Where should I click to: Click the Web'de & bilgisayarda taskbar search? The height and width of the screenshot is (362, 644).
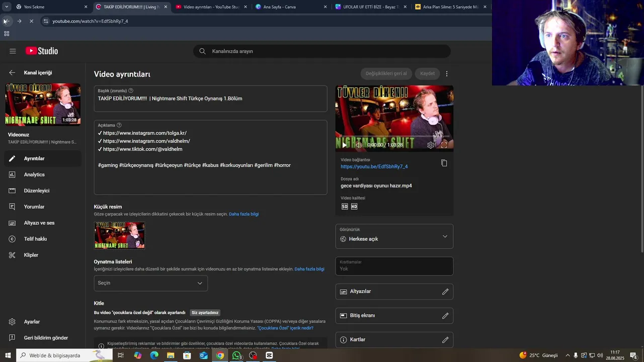64,355
